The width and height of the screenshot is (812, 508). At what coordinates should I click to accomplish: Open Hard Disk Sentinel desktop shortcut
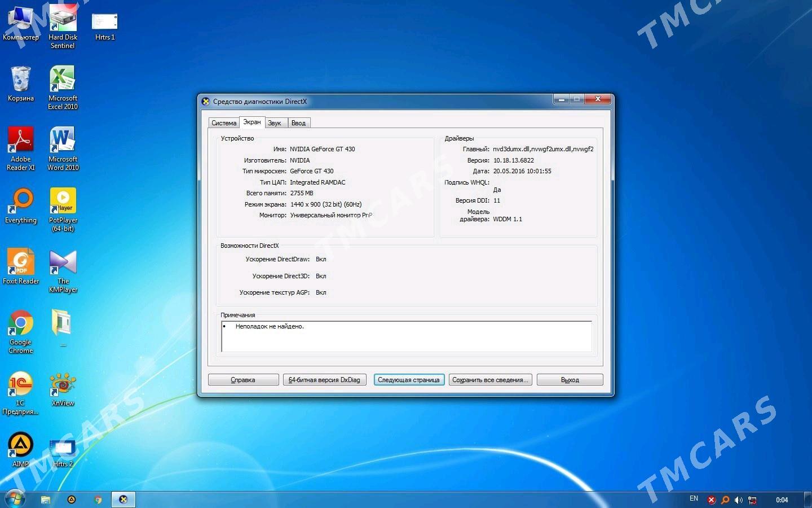(x=63, y=25)
